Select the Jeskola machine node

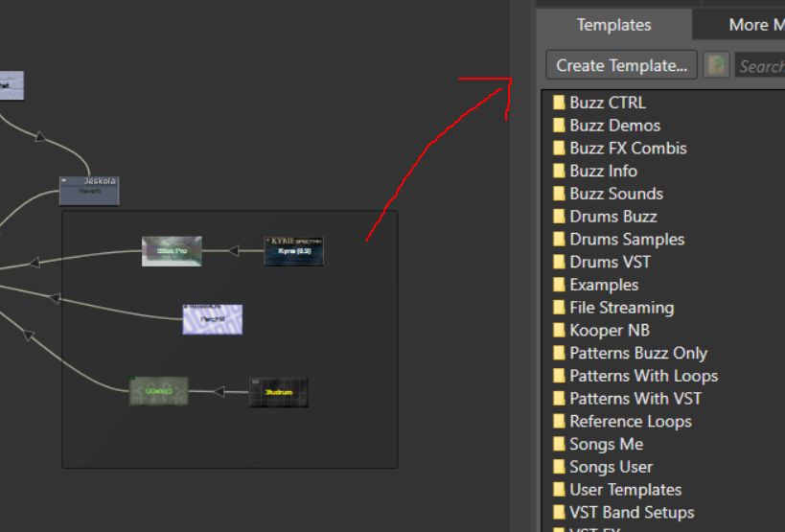[x=89, y=190]
